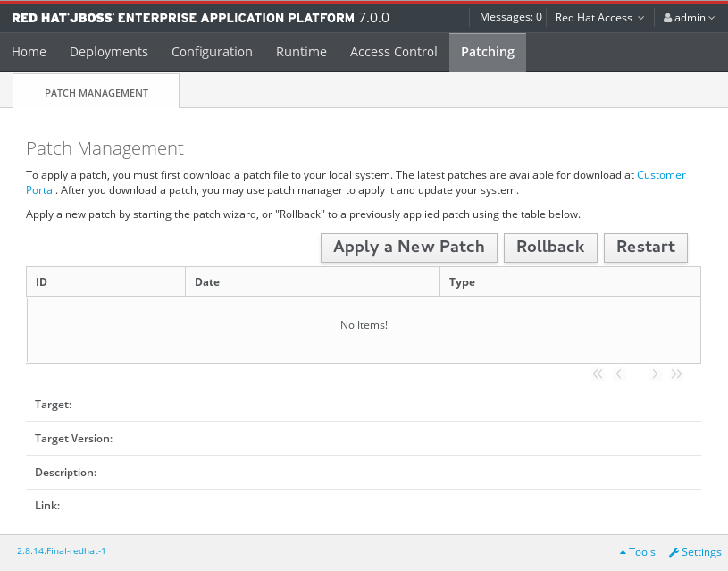This screenshot has width=728, height=571.
Task: Open the Settings wrench in footer
Action: pyautogui.click(x=674, y=552)
